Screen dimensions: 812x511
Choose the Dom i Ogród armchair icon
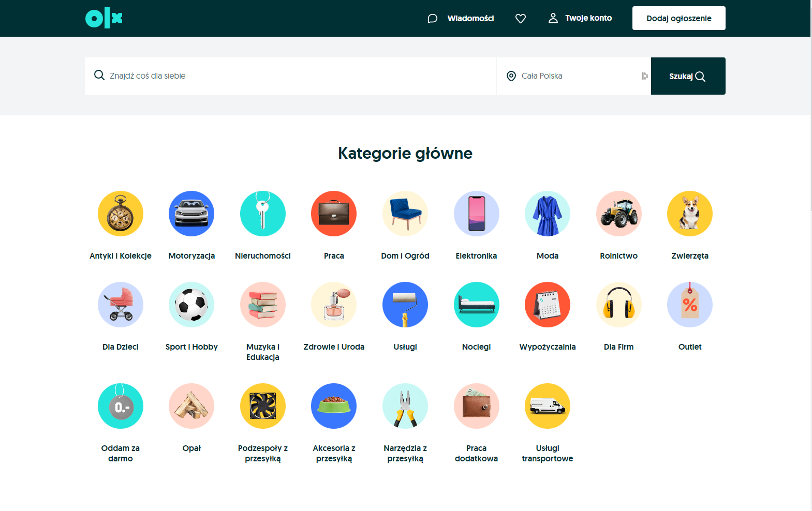click(x=405, y=214)
